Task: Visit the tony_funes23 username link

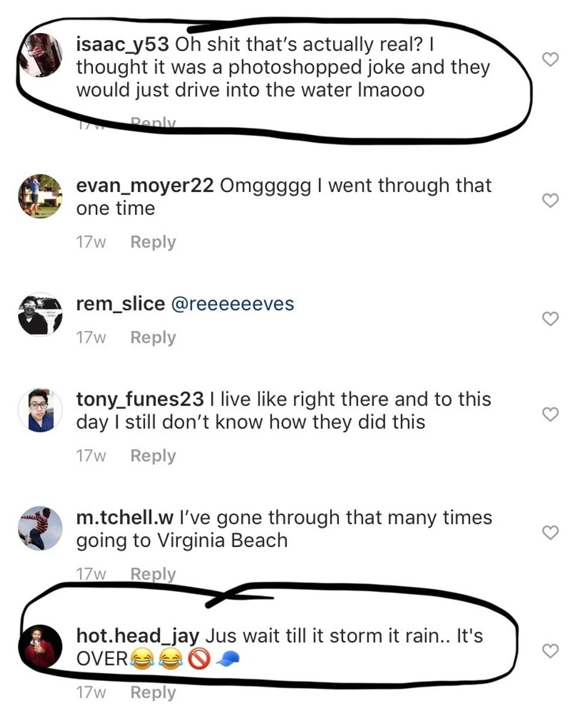Action: [140, 400]
